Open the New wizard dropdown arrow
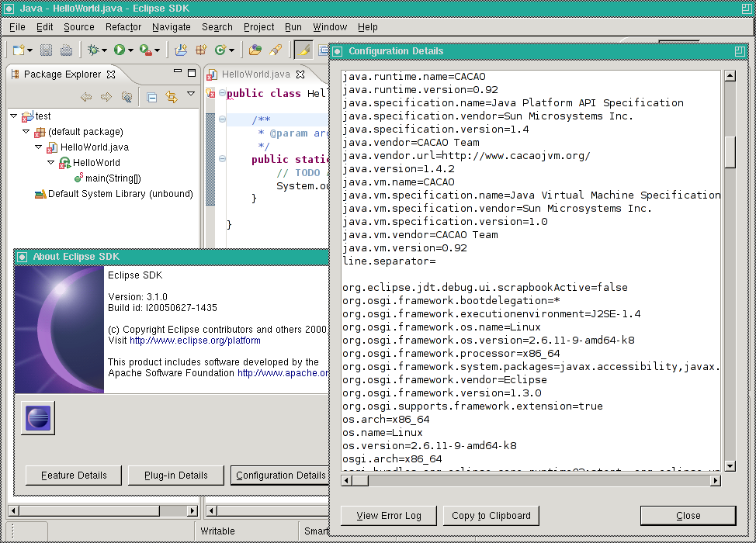Image resolution: width=756 pixels, height=543 pixels. [30, 50]
